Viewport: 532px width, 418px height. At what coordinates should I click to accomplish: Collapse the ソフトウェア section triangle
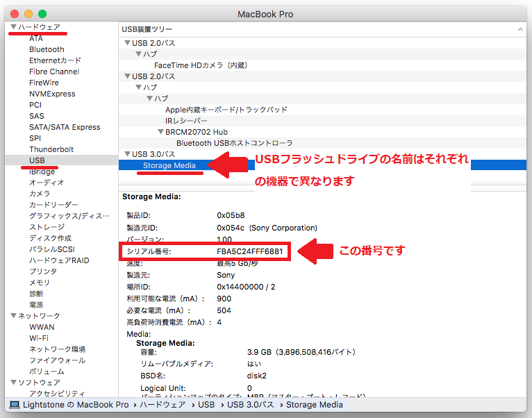click(x=14, y=382)
